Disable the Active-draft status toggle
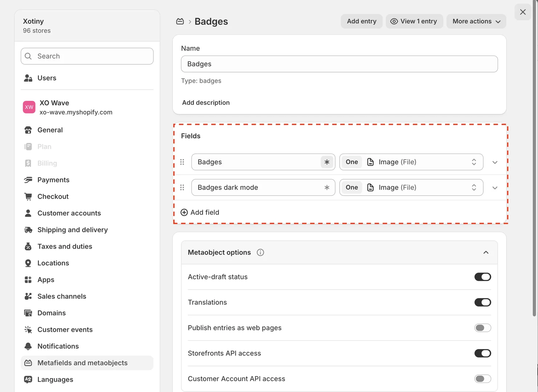 tap(483, 277)
